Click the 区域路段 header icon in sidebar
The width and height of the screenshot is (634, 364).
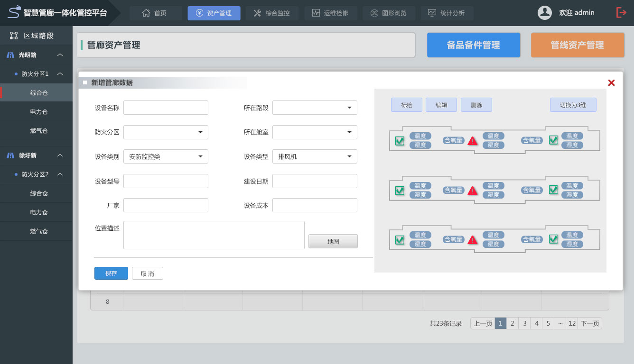pos(14,36)
